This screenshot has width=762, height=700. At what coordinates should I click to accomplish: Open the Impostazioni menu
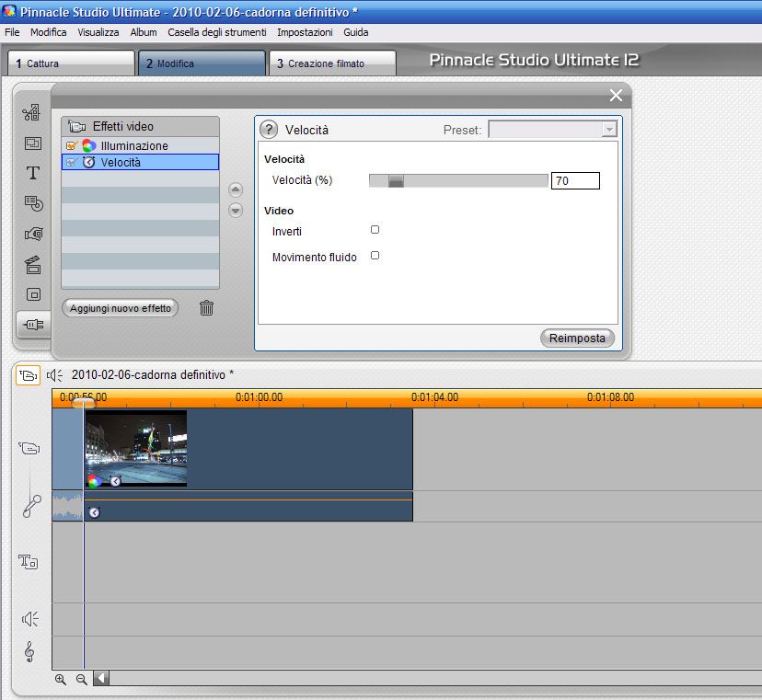pyautogui.click(x=306, y=32)
